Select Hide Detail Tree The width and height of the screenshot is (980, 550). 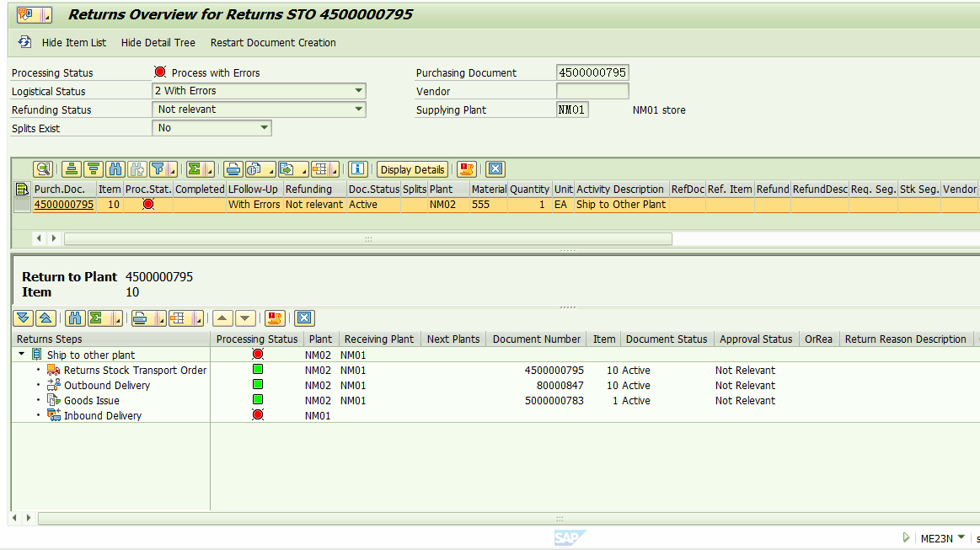coord(157,42)
